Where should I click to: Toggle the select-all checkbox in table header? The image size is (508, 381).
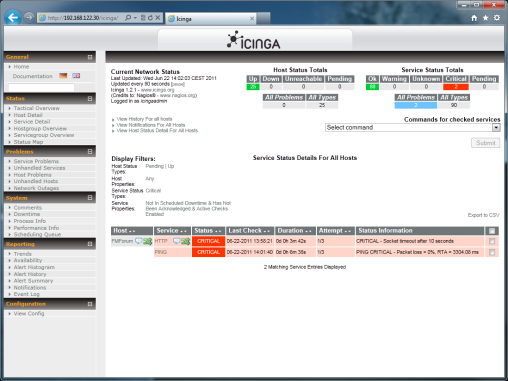click(x=492, y=231)
